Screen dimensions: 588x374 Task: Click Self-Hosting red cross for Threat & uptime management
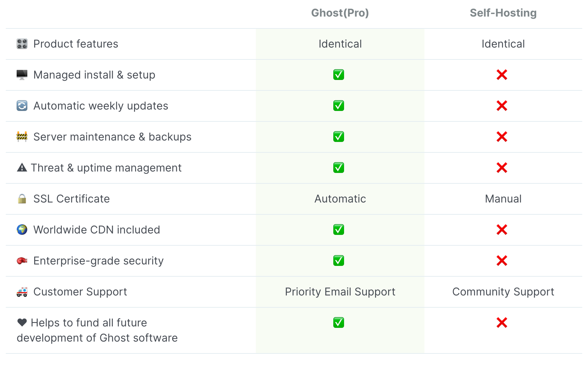pos(502,168)
